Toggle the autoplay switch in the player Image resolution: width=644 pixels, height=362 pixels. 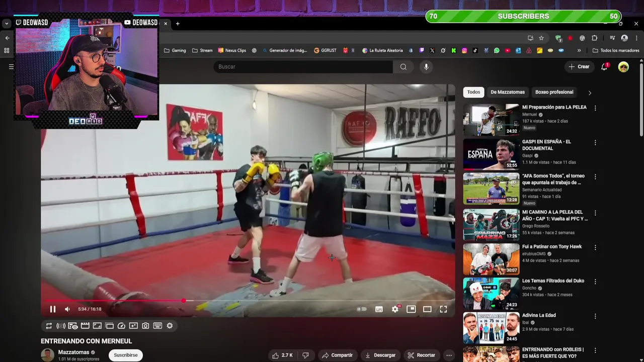(362, 309)
